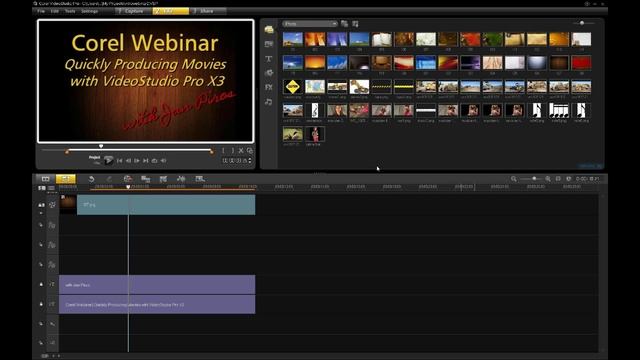The width and height of the screenshot is (640, 360).
Task: Toggle the first overlay track lock
Action: [x=41, y=225]
